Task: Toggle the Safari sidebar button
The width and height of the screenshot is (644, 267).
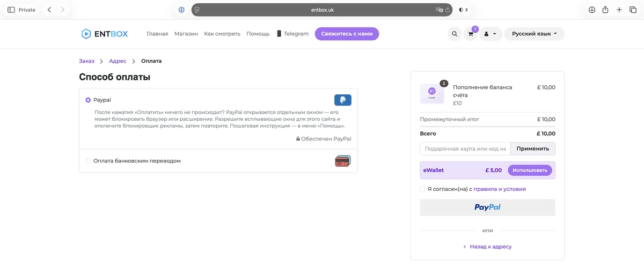Action: coord(11,10)
